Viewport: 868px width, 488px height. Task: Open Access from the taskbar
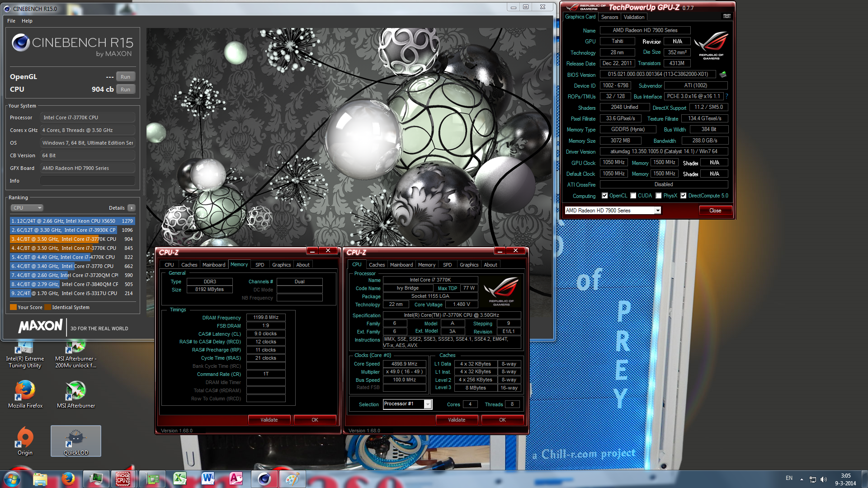[x=236, y=479]
